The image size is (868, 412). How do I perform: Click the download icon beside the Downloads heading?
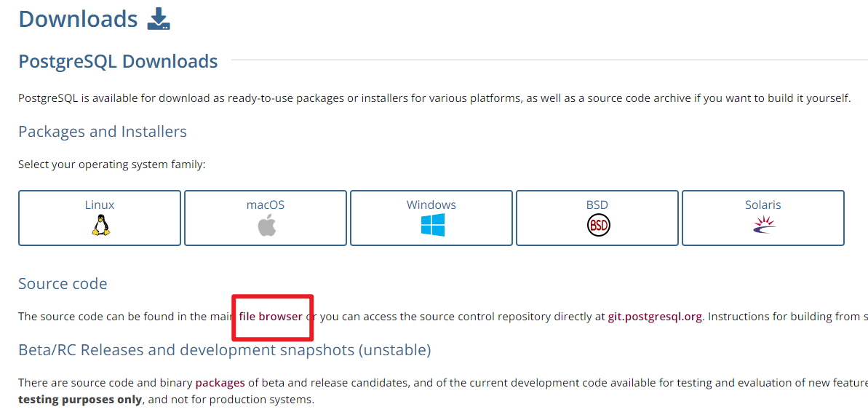tap(159, 18)
